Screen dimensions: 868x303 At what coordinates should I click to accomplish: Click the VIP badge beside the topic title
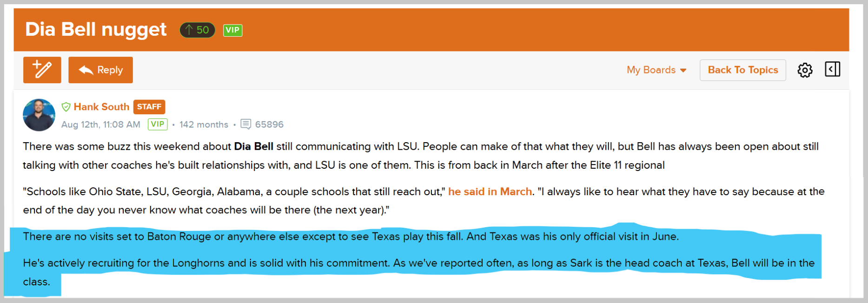point(232,30)
